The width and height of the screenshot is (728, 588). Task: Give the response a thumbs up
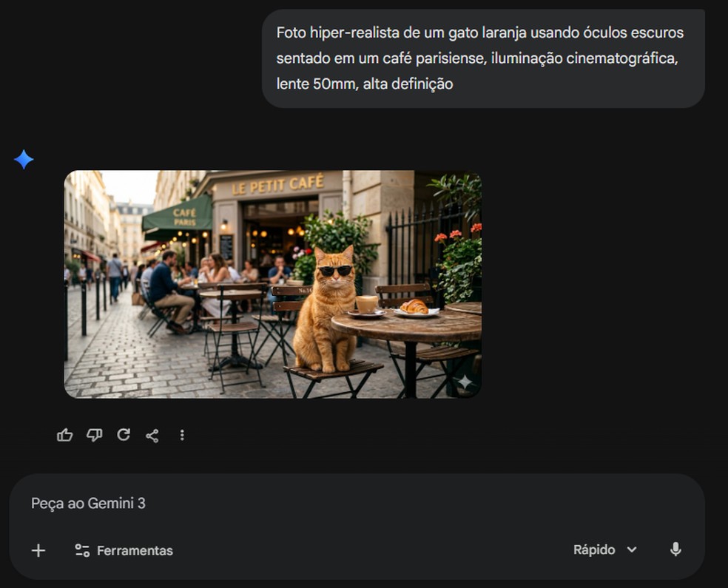(x=64, y=435)
